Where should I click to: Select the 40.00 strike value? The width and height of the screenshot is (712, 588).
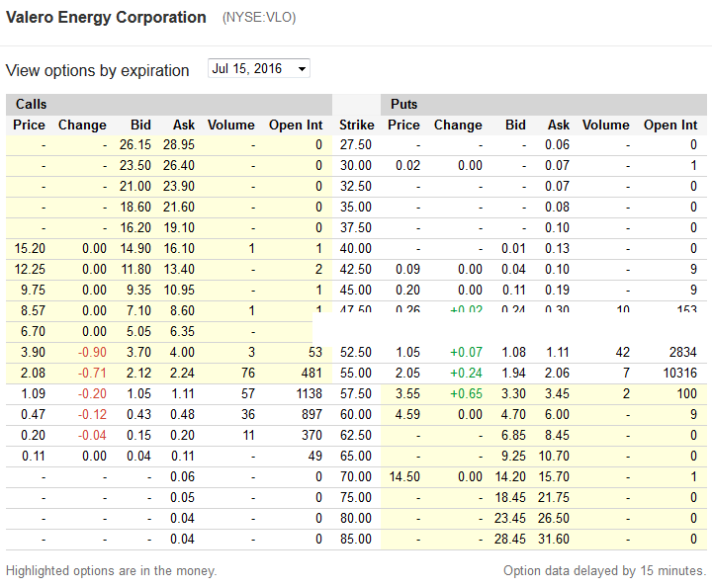tap(356, 249)
